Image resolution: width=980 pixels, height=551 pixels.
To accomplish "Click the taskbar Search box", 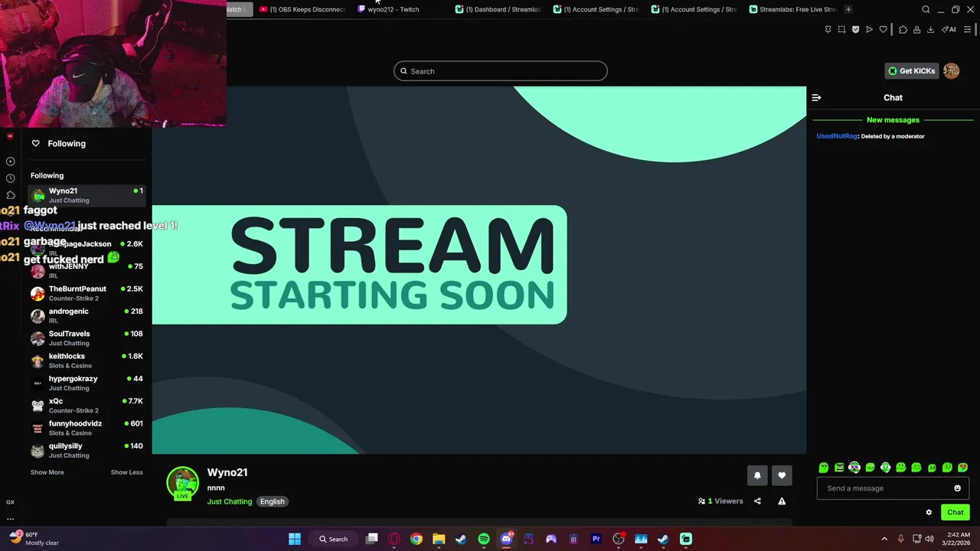I will (x=334, y=539).
